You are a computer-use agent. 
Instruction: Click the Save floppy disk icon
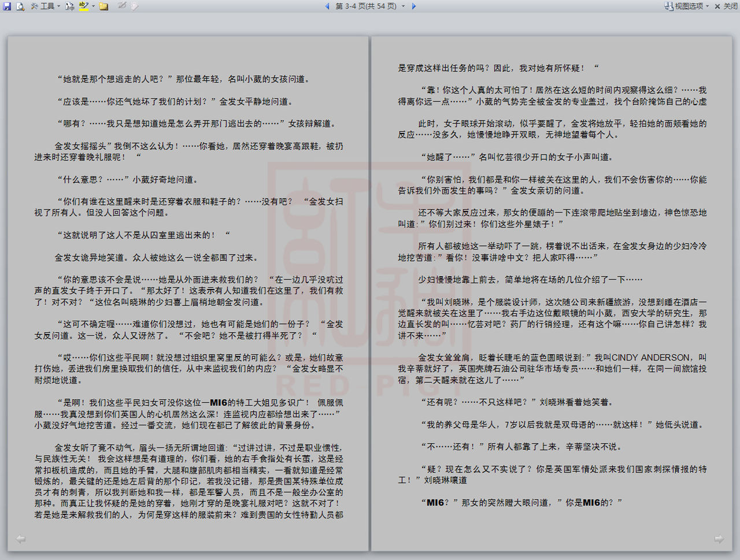click(x=7, y=6)
